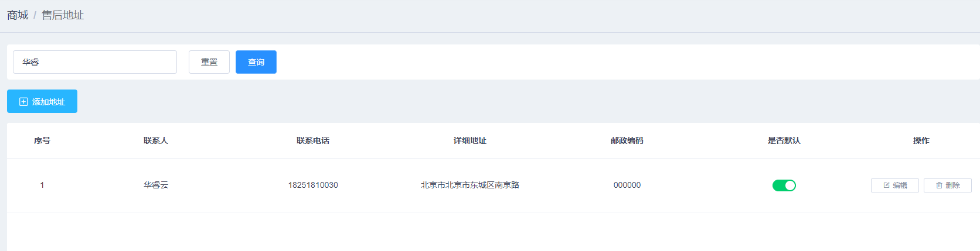Click the phone number 18251810030
980x251 pixels.
(x=313, y=185)
